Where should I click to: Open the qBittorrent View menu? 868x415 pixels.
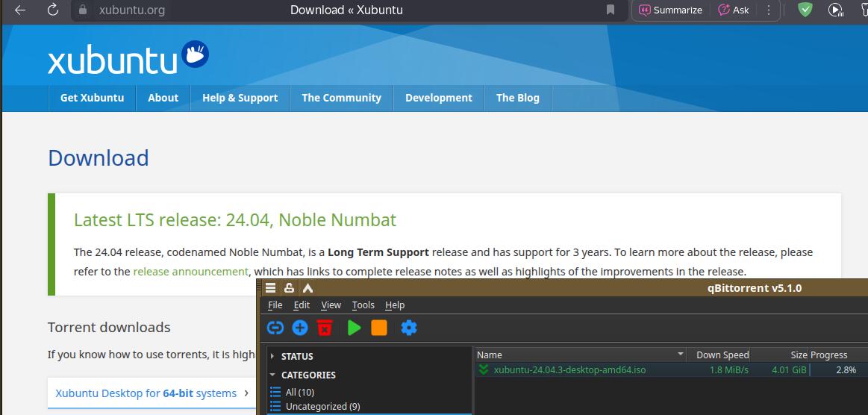(x=331, y=305)
